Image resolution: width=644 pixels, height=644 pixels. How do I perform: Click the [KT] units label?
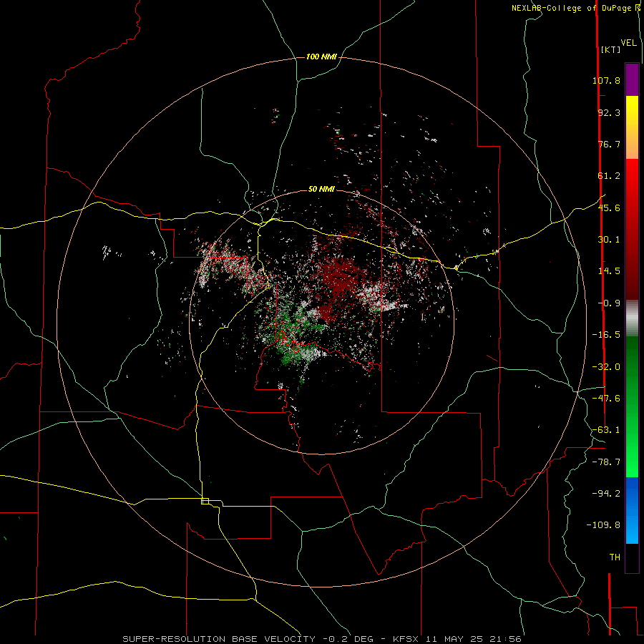click(610, 49)
